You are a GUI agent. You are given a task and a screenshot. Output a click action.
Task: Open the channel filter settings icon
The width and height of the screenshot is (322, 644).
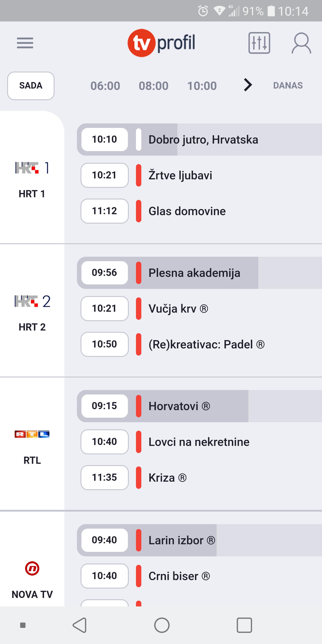259,43
